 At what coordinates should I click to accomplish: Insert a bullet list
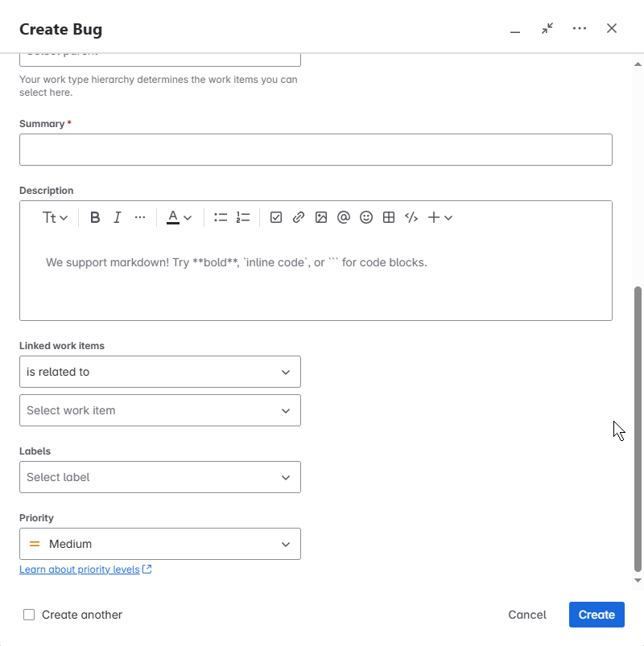(x=221, y=217)
